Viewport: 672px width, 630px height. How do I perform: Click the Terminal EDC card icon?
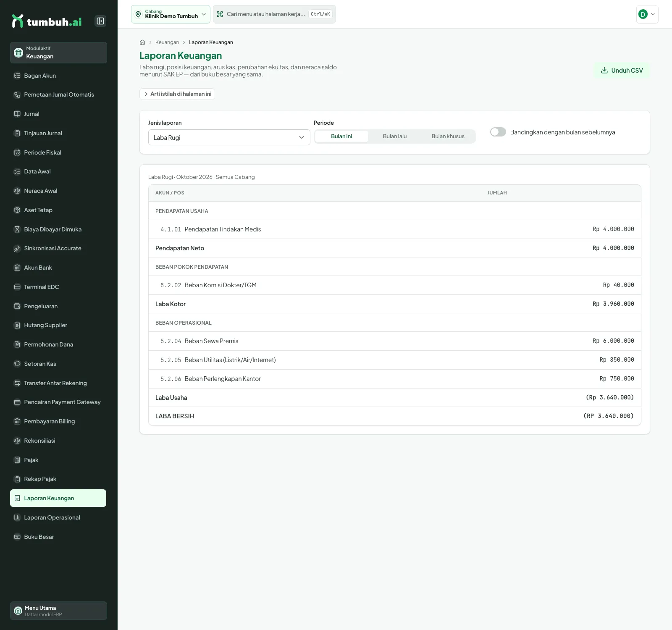click(17, 287)
